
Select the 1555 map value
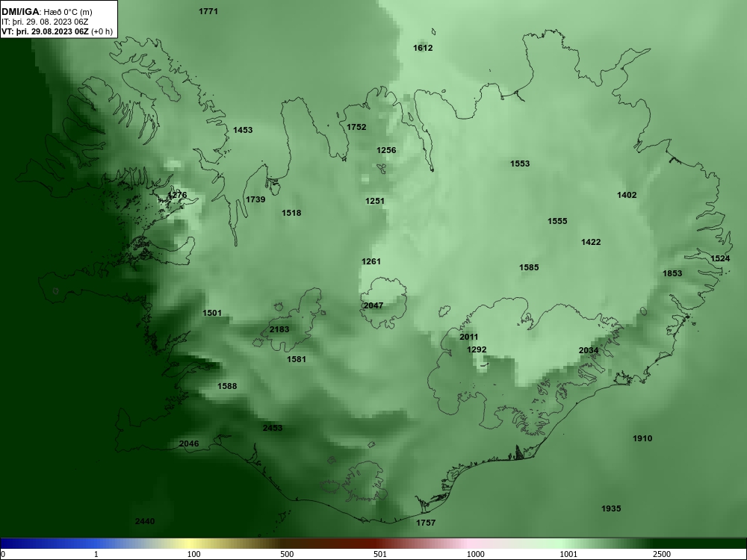557,221
